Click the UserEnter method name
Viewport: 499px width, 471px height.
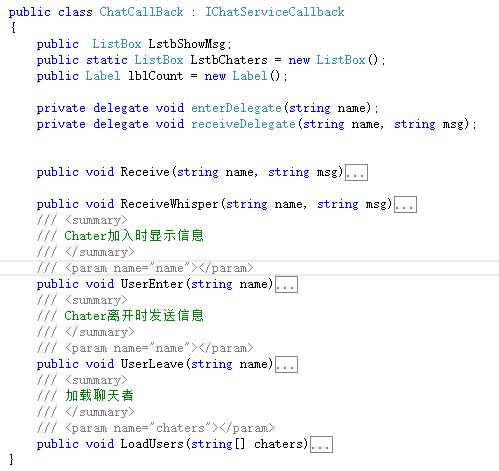click(152, 284)
